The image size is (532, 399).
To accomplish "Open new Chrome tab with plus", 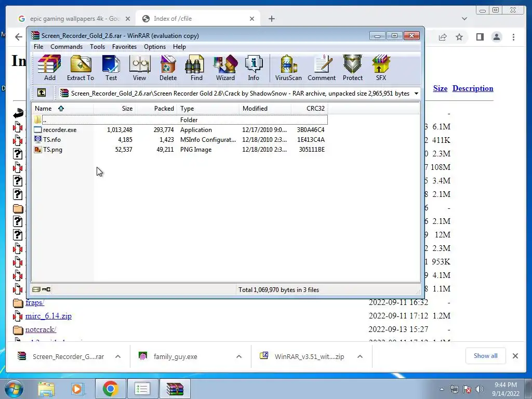I will click(x=271, y=19).
